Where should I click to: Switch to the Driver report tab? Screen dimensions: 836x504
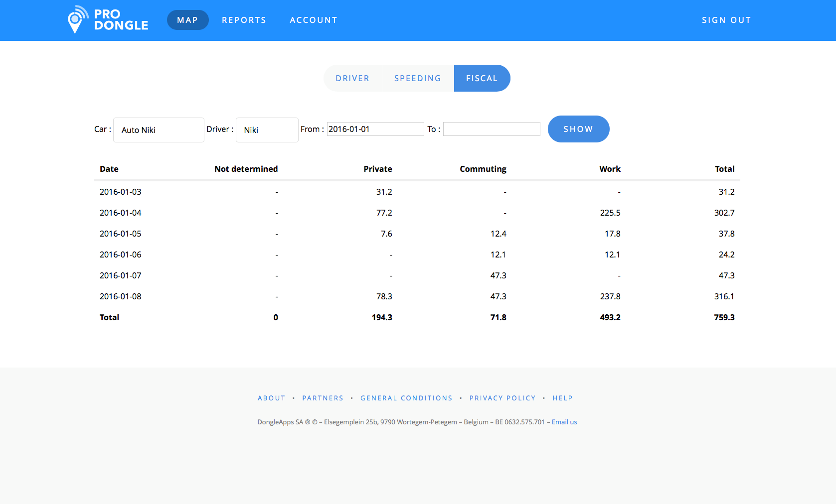352,78
